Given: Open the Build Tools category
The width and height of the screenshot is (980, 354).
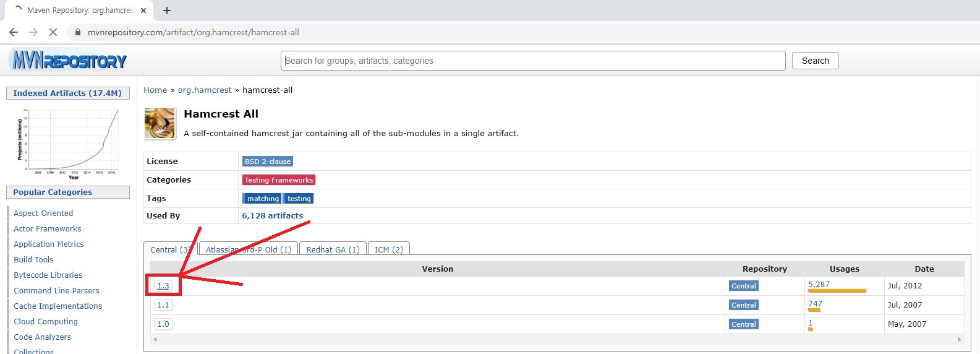Looking at the screenshot, I should click(33, 260).
